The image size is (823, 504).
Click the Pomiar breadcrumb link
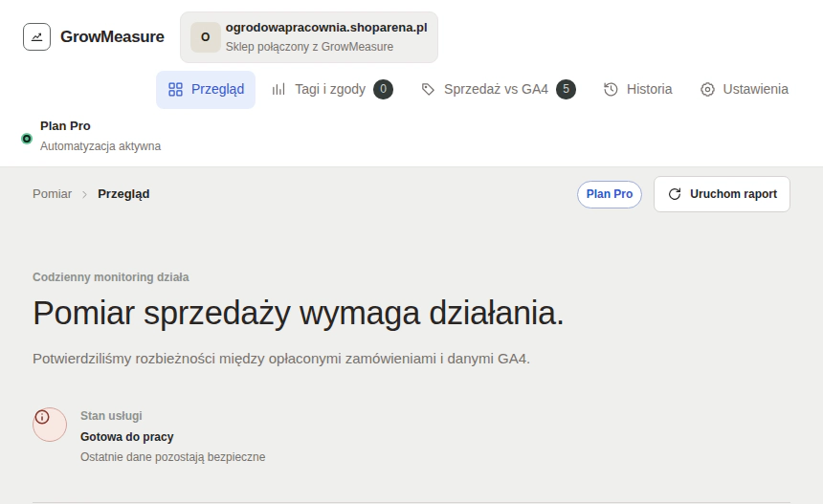pos(52,194)
